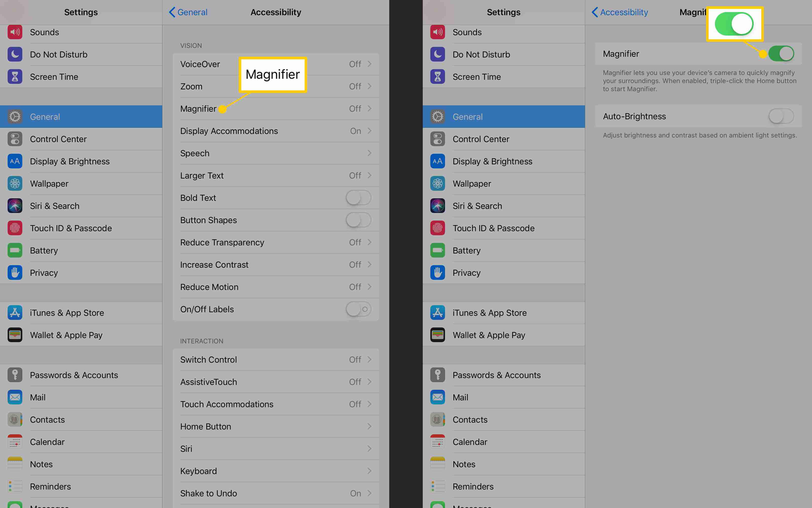Tap the General gear settings icon
This screenshot has width=812, height=508.
coord(15,116)
